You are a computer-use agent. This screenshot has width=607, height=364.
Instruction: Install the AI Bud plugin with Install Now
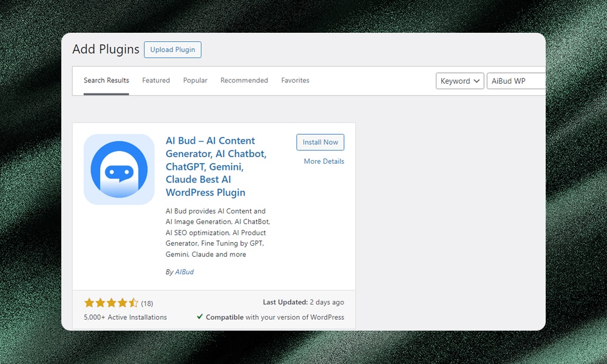click(320, 142)
